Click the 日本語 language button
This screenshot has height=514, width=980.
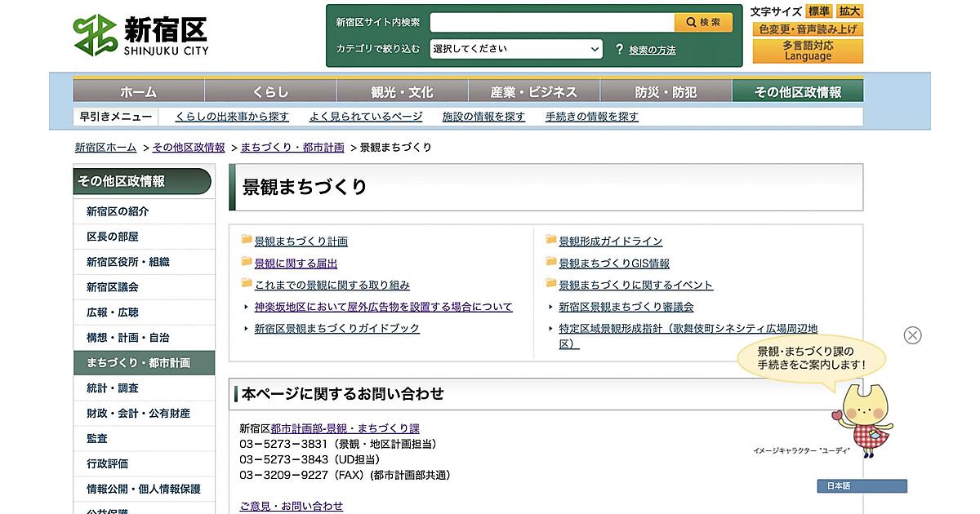862,486
